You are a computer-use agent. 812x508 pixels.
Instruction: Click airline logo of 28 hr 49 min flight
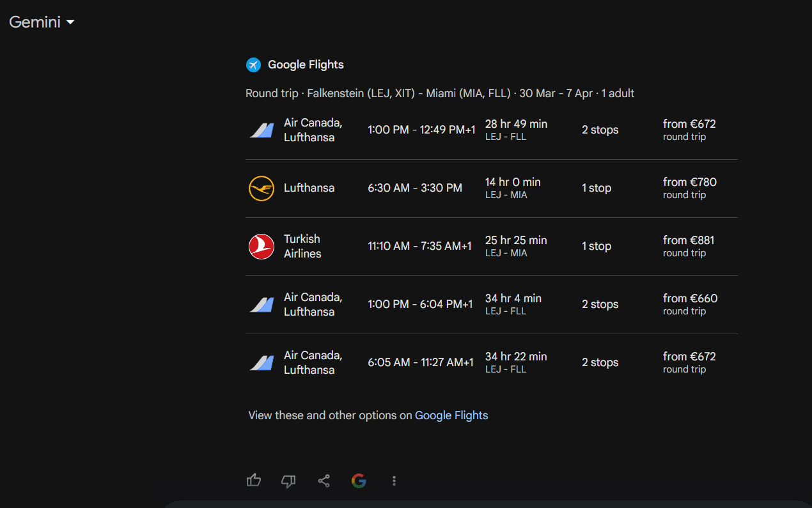[x=262, y=130]
